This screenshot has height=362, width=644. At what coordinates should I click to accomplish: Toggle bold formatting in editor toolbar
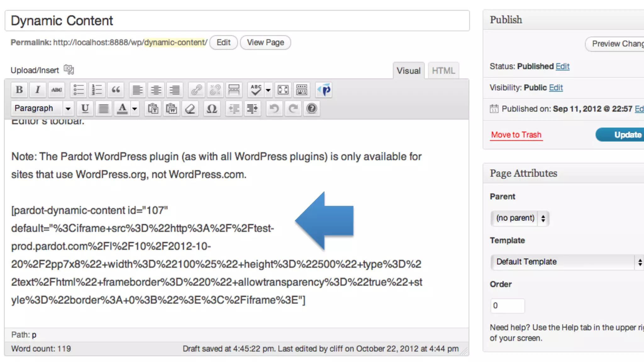pos(19,90)
